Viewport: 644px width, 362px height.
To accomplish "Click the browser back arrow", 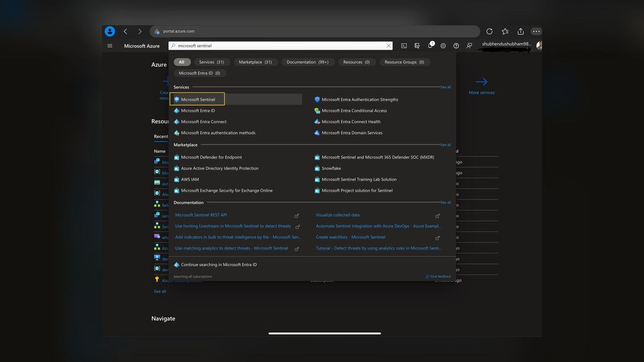I will pyautogui.click(x=125, y=31).
